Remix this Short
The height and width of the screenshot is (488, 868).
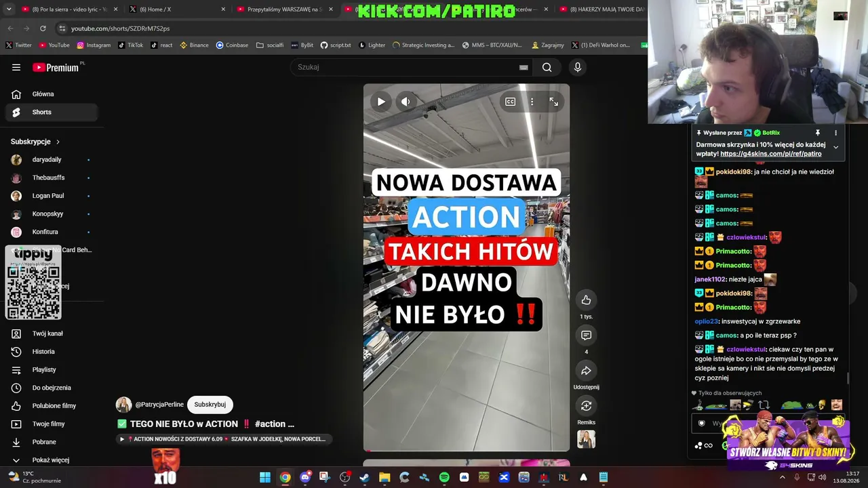tap(587, 406)
